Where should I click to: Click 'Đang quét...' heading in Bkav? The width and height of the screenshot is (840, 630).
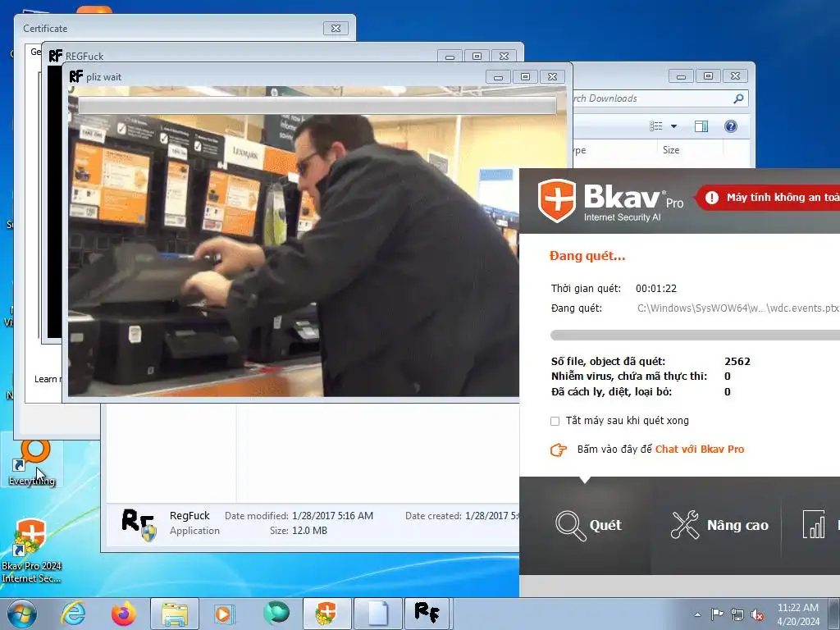(587, 256)
